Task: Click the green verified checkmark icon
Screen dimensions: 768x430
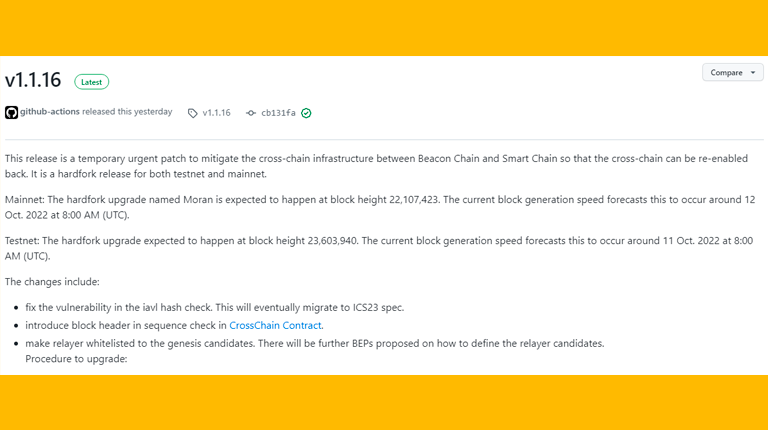Action: (306, 113)
